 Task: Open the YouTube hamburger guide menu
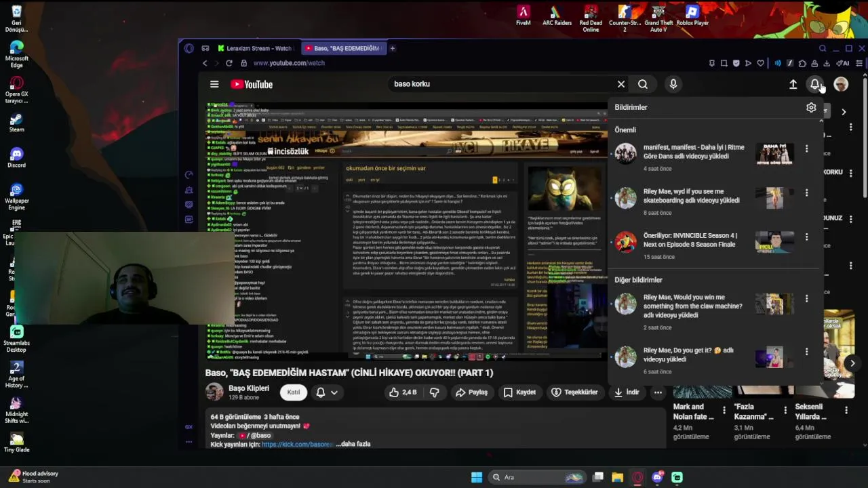[214, 84]
